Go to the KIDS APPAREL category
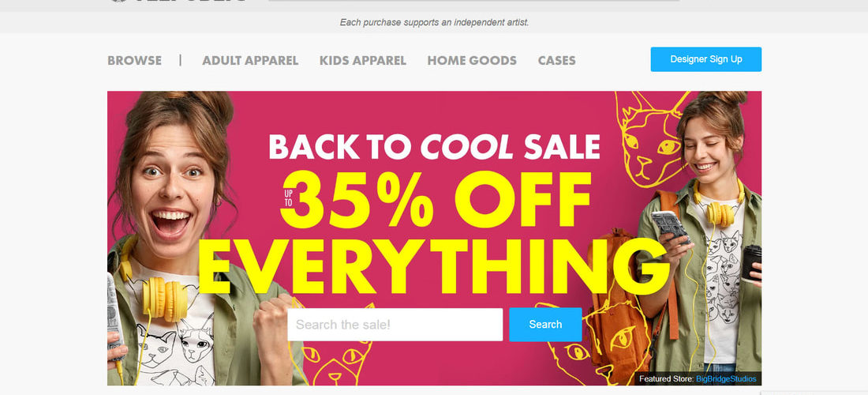Image resolution: width=868 pixels, height=395 pixels. pos(363,60)
